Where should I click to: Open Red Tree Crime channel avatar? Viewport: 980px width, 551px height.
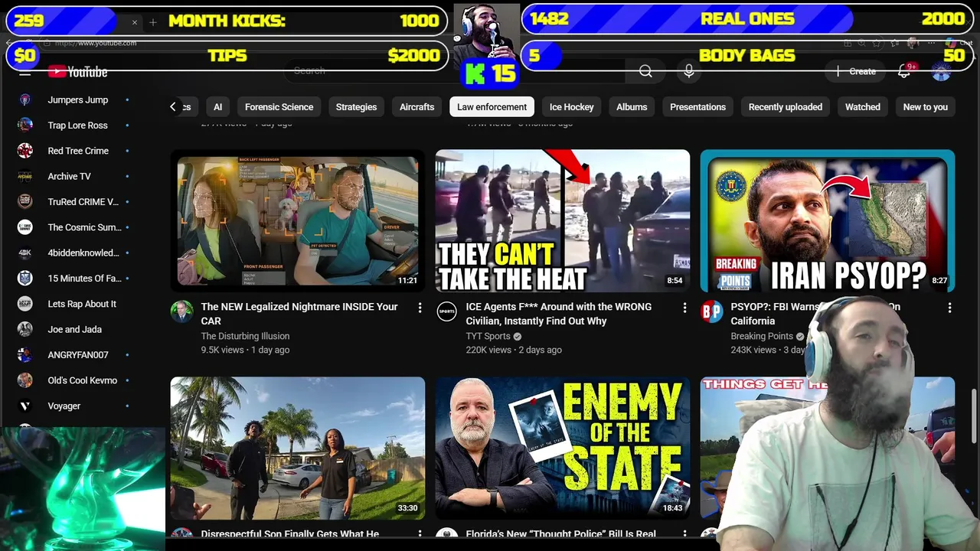[25, 151]
